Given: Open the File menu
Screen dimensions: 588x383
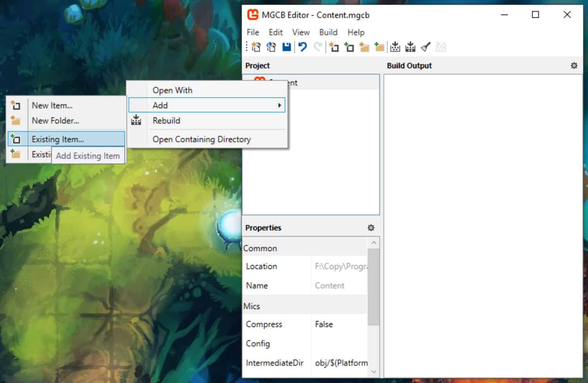Looking at the screenshot, I should (x=253, y=32).
